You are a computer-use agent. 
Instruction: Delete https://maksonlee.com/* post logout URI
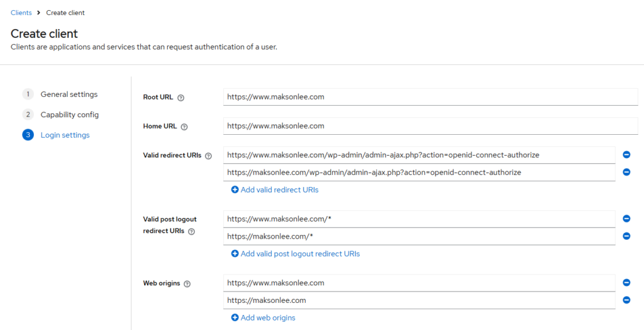[626, 236]
